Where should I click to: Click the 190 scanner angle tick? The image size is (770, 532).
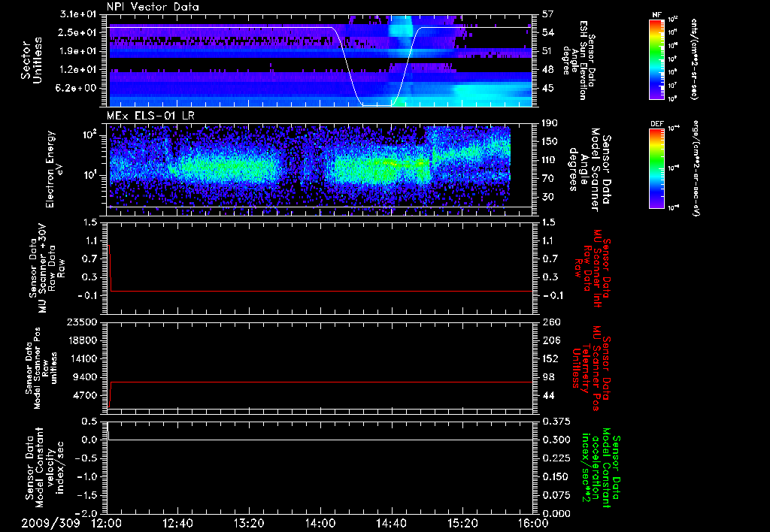click(x=551, y=123)
